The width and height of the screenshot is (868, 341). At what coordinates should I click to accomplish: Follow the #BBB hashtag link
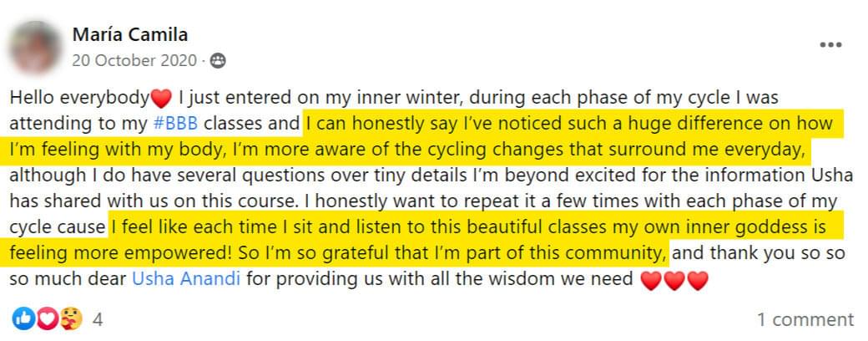pyautogui.click(x=175, y=123)
